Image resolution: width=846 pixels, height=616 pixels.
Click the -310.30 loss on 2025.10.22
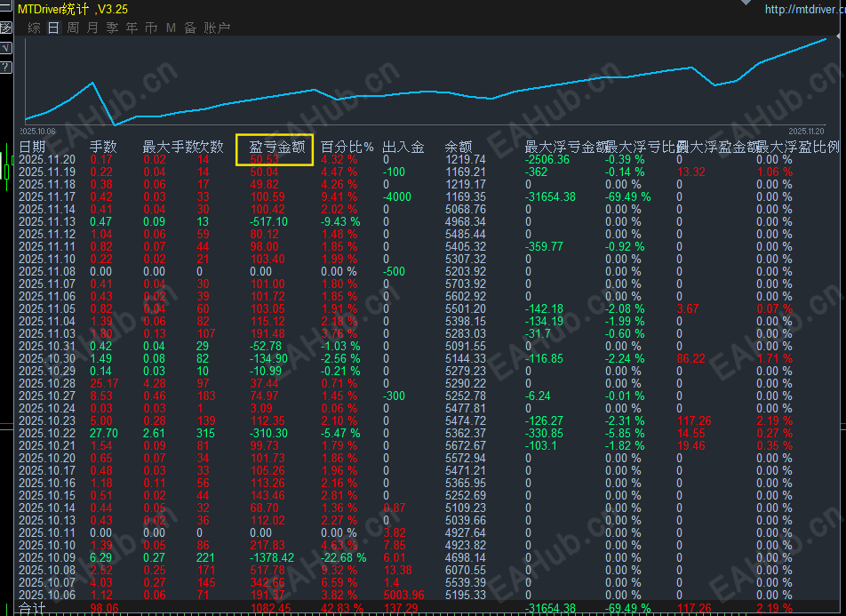point(268,433)
